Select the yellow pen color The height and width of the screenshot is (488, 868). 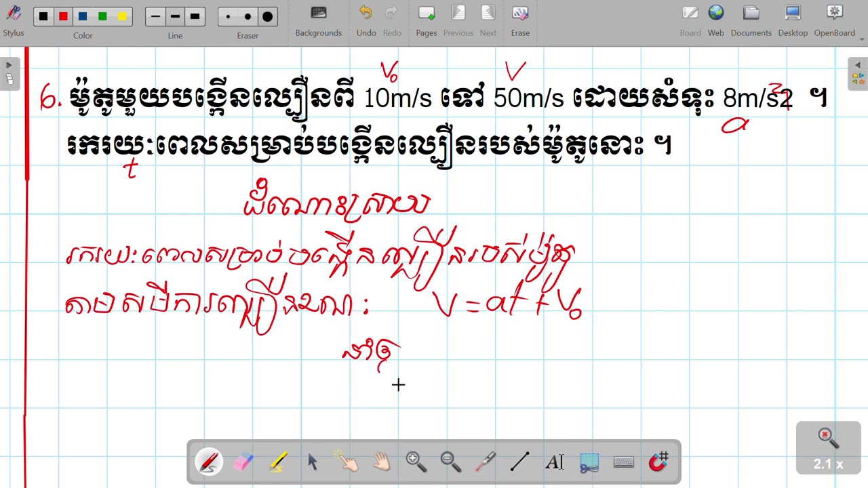[x=122, y=16]
